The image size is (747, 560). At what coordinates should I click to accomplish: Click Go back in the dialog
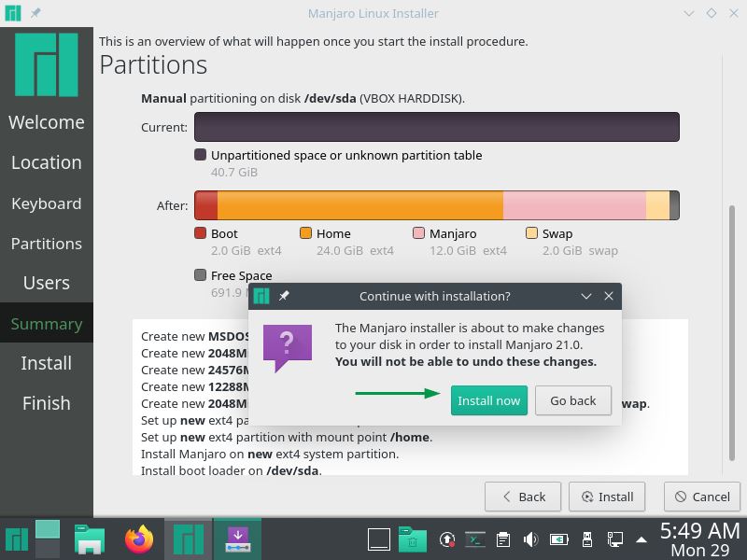click(572, 400)
